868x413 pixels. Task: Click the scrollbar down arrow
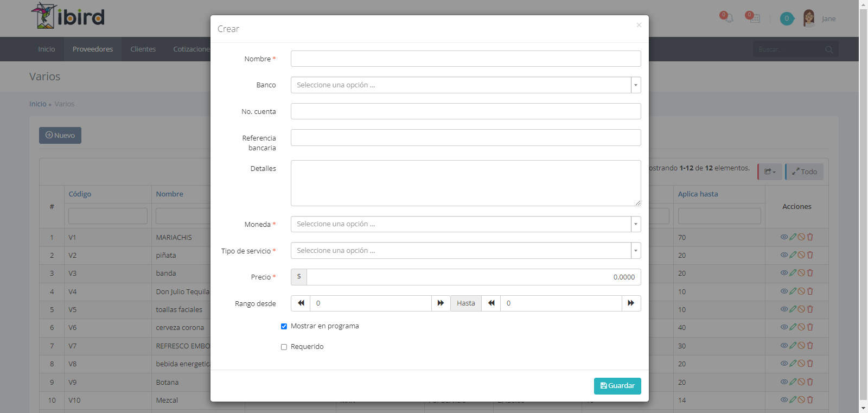pos(863,408)
